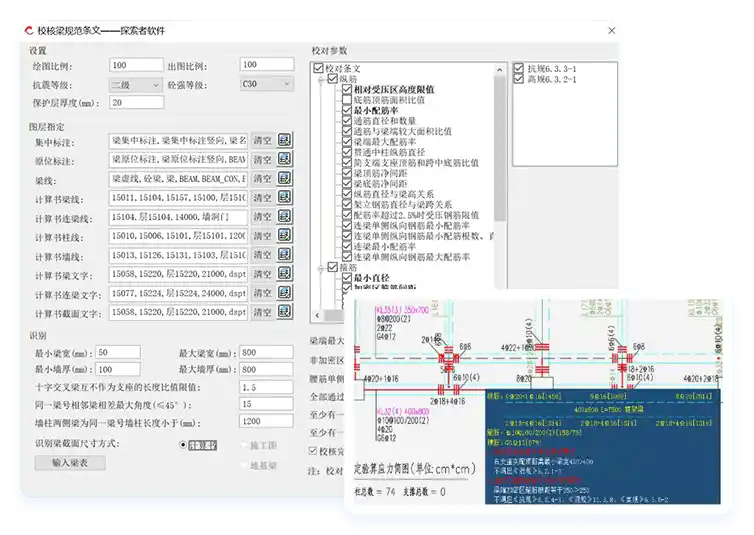The image size is (754, 535).
Task: Uncheck the 抗规6.3.3-1 checkbox
Action: point(519,69)
